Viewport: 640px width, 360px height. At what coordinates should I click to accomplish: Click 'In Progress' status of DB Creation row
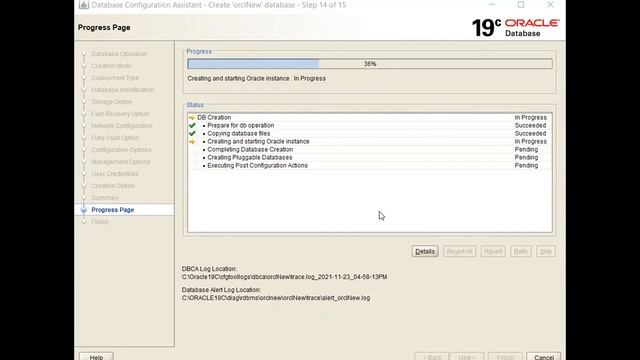(x=530, y=118)
